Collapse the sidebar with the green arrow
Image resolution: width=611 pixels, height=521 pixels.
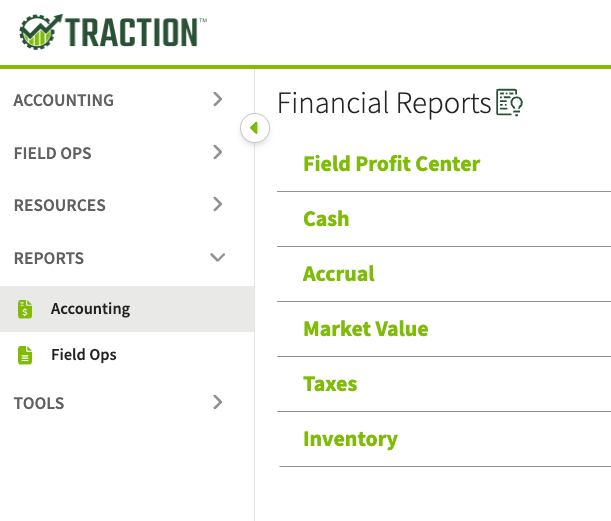point(255,128)
